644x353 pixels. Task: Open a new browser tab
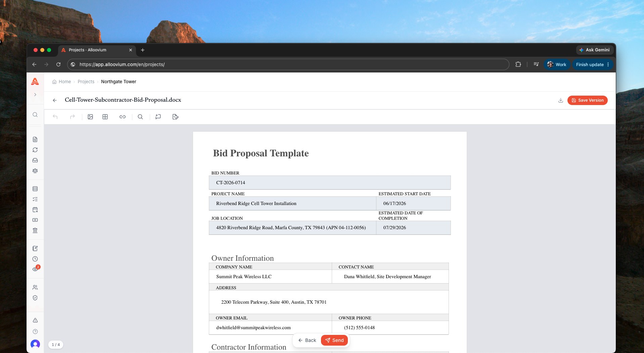pyautogui.click(x=143, y=50)
